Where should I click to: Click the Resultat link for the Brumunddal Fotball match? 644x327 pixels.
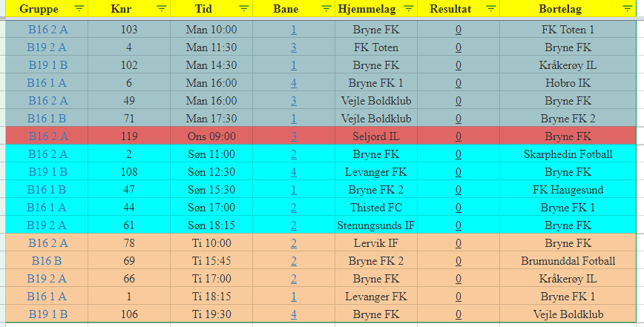click(459, 261)
